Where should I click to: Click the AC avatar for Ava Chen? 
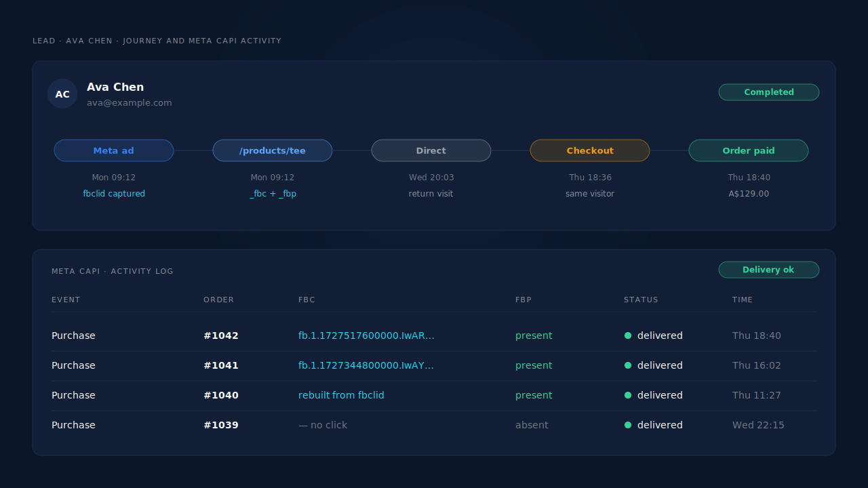tap(62, 94)
